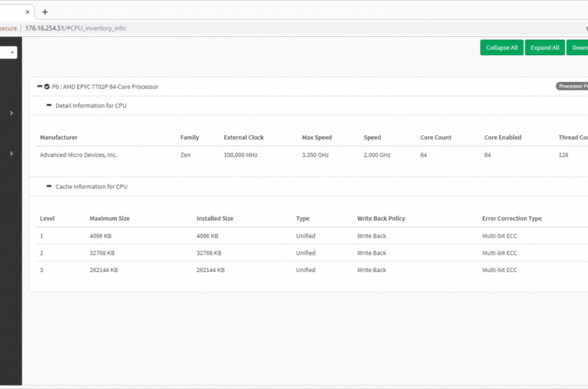
Task: Click the partially visible Download button
Action: click(577, 47)
